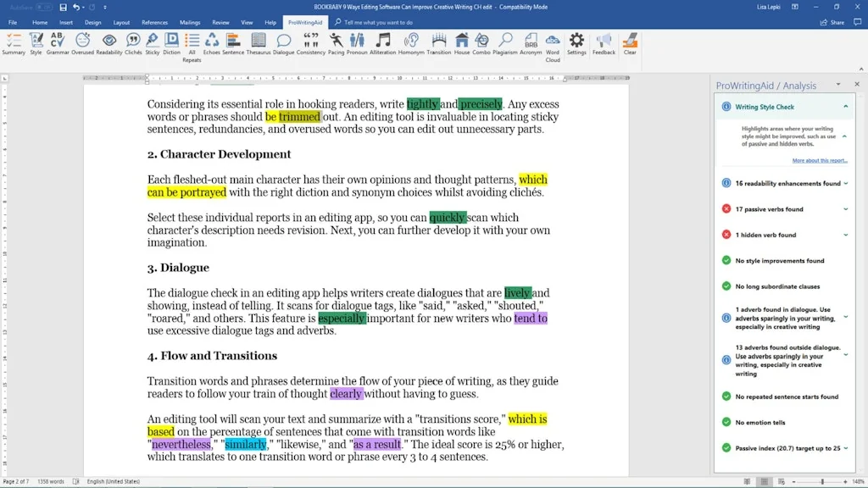The height and width of the screenshot is (488, 868).
Task: Switch to the ProWritingAid ribbon tab
Action: [x=303, y=22]
